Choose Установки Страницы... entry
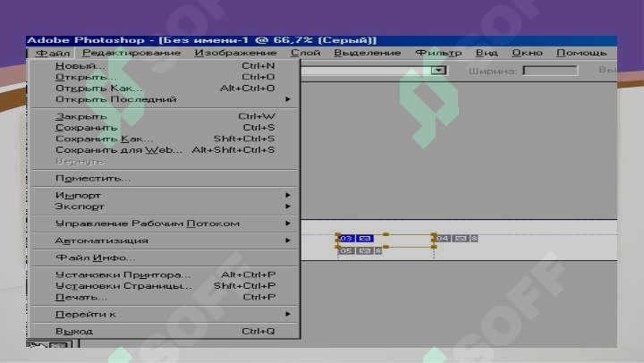This screenshot has height=363, width=644. click(165, 286)
